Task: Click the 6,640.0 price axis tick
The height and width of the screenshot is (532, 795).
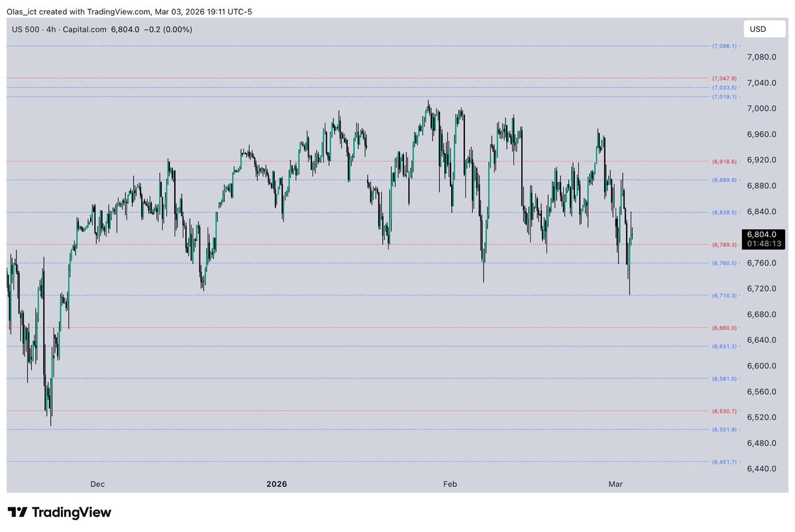Action: point(761,341)
